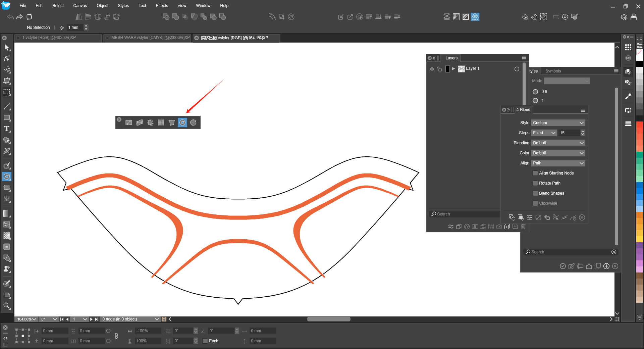The width and height of the screenshot is (644, 349).
Task: Click the highlighted spiral warp icon in floating toolbar
Action: pyautogui.click(x=182, y=122)
